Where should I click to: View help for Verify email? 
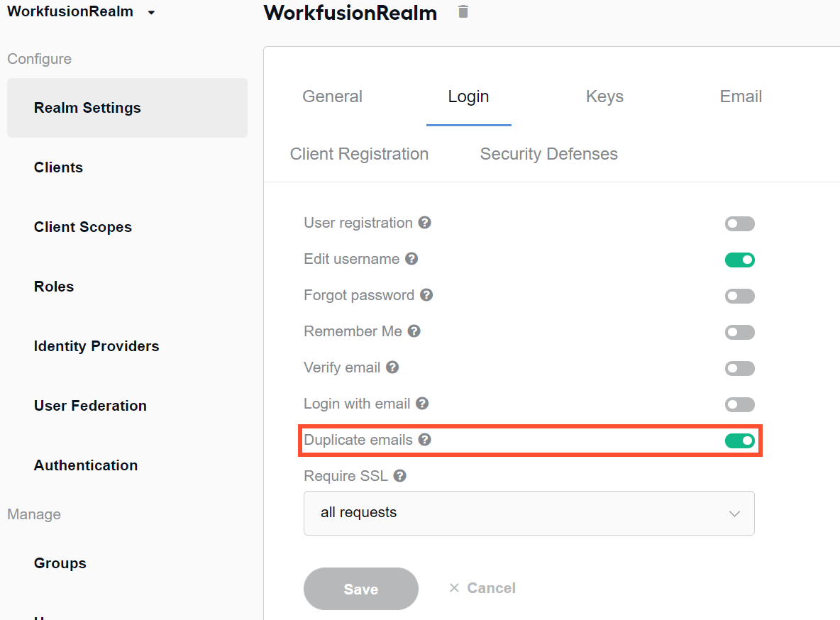[392, 367]
